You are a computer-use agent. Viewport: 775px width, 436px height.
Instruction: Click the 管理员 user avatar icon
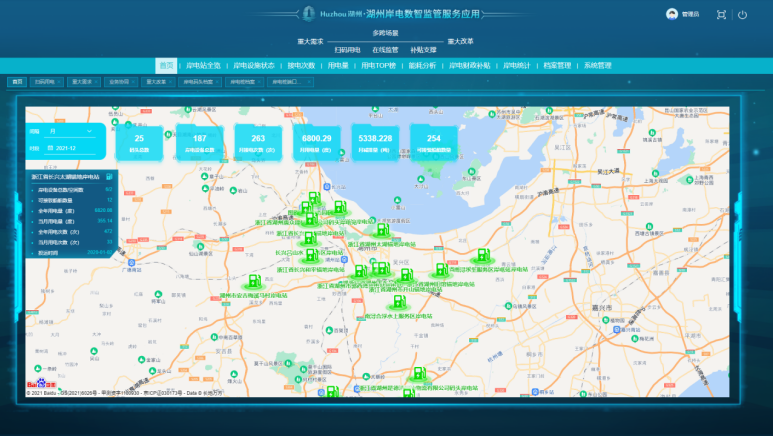tap(671, 14)
